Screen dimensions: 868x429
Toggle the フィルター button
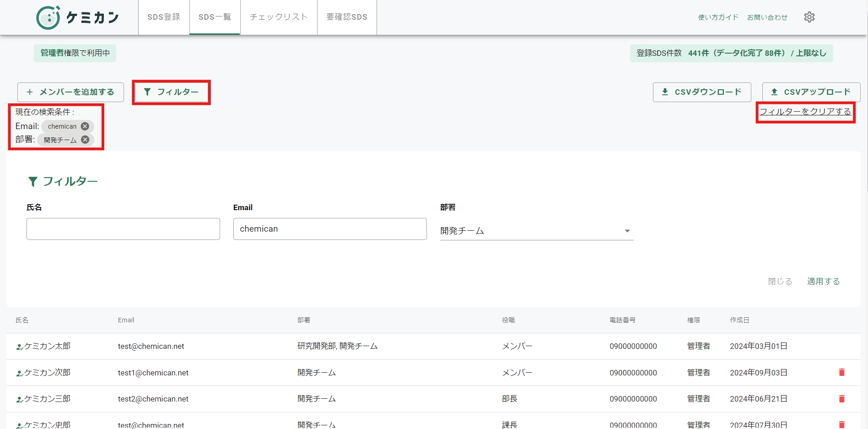171,92
